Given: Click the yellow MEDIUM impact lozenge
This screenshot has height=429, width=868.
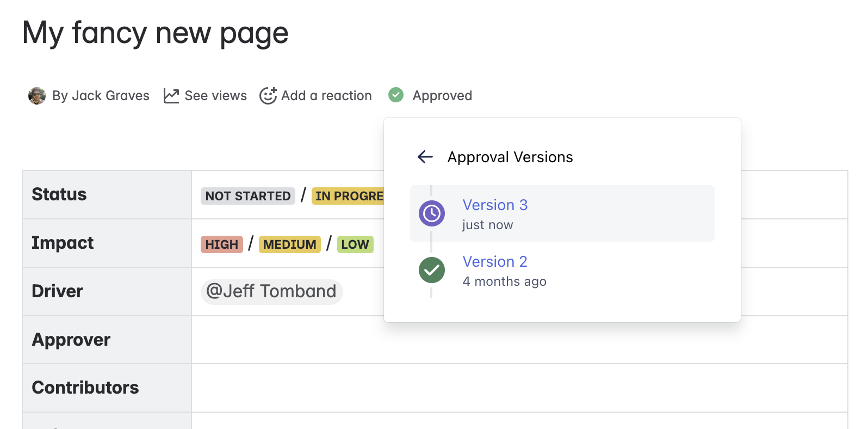Looking at the screenshot, I should click(x=289, y=244).
